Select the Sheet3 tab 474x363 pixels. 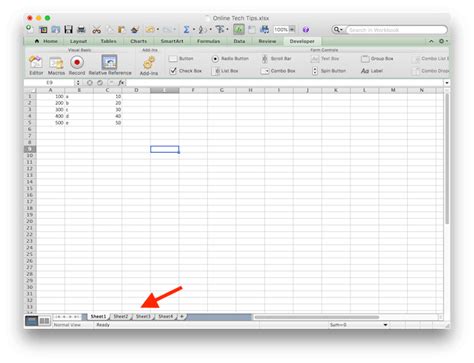click(x=143, y=316)
